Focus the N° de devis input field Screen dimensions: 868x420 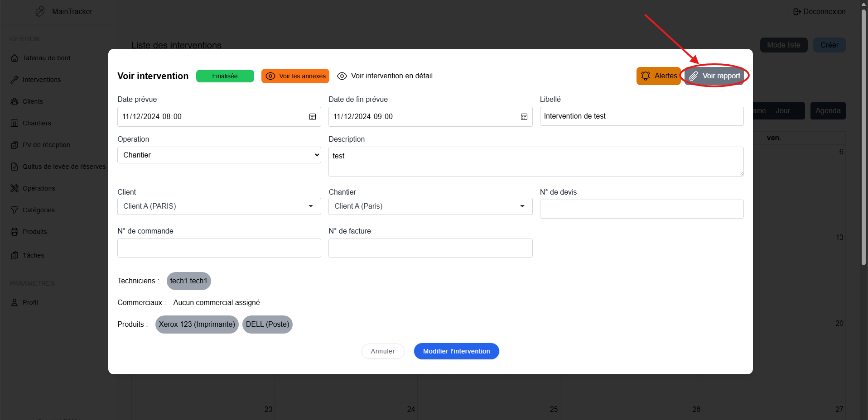pyautogui.click(x=641, y=209)
